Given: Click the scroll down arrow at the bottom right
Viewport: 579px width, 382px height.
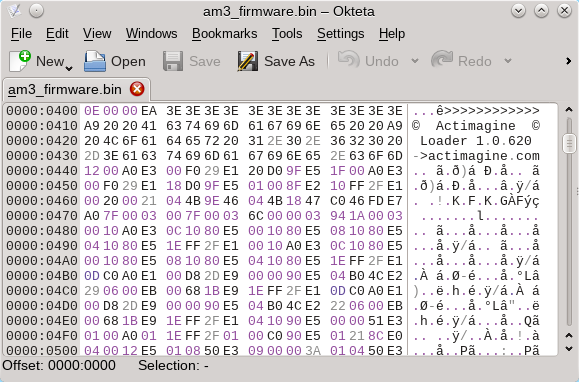Looking at the screenshot, I should 569,348.
